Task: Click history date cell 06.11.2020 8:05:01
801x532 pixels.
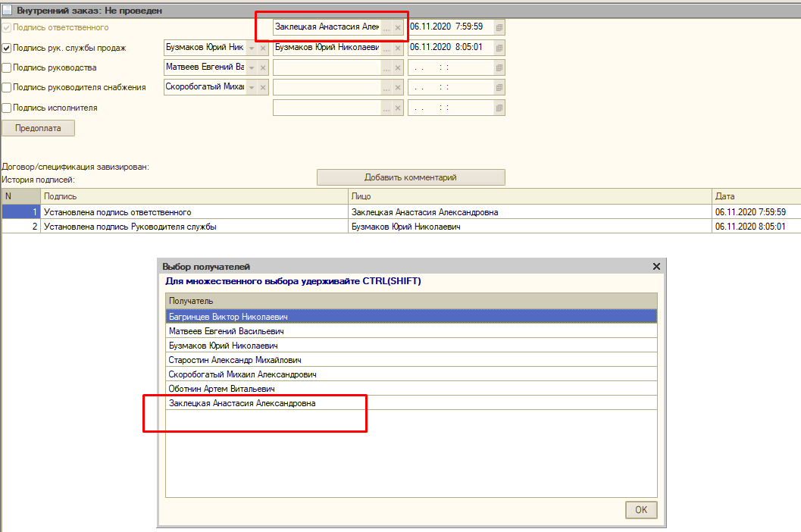Action: (756, 227)
